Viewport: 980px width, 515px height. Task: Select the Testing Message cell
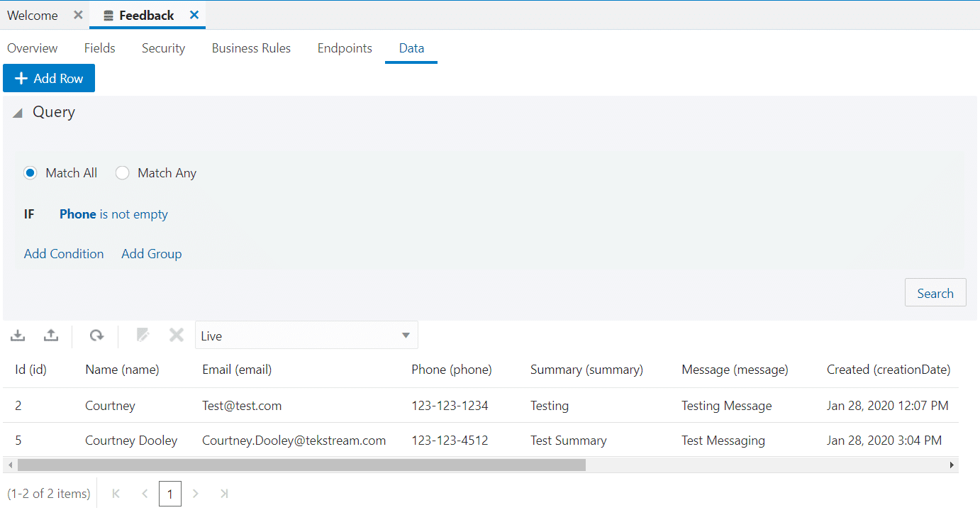(x=727, y=406)
